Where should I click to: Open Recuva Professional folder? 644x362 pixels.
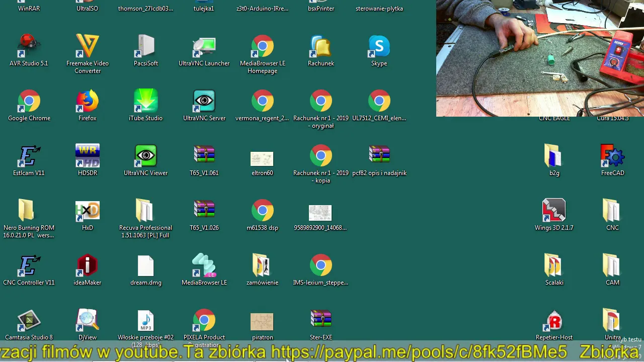146,218
